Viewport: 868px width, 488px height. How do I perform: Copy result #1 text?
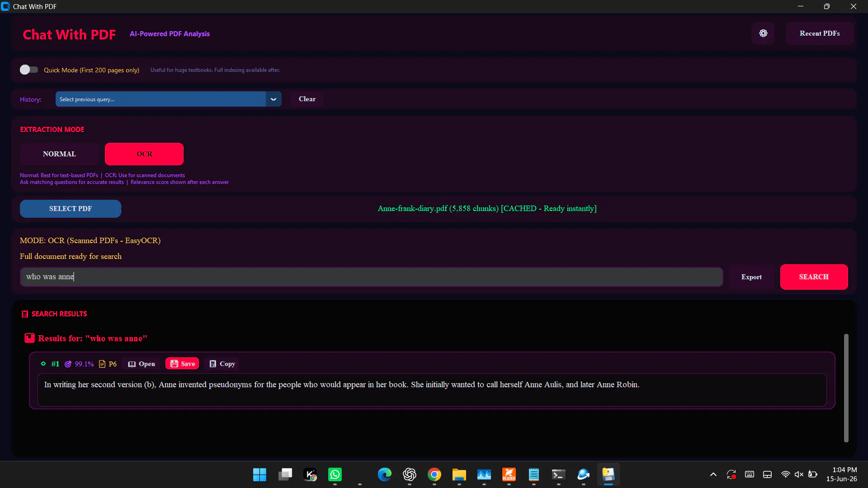click(x=222, y=364)
